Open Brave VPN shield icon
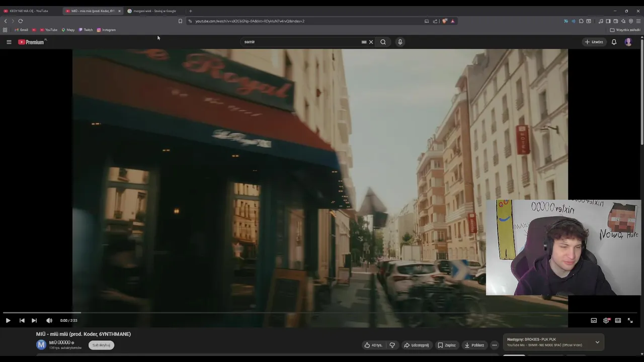Viewport: 644px width, 362px height. pos(631,21)
